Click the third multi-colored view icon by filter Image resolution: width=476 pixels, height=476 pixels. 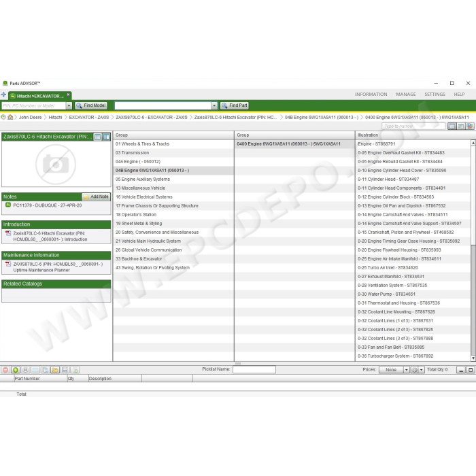pos(470,126)
